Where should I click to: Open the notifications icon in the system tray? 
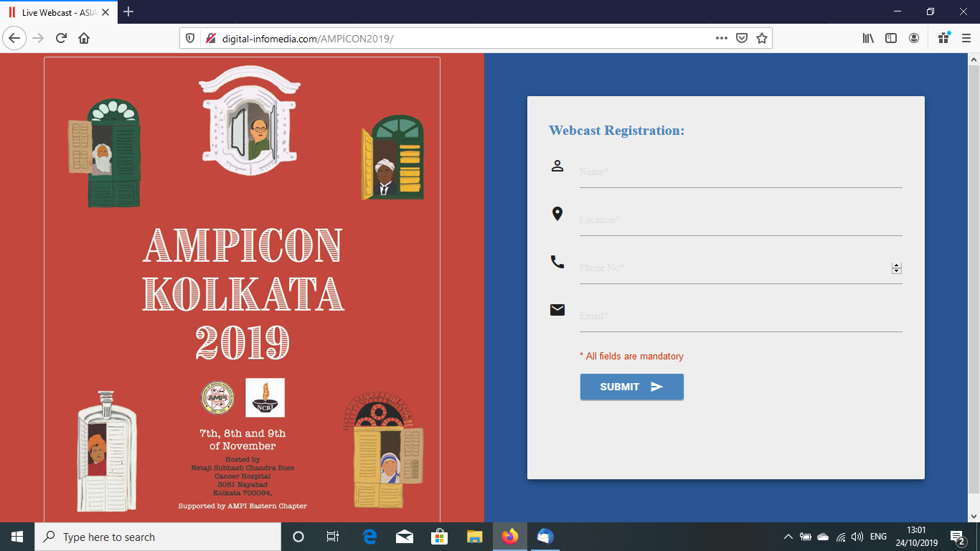point(958,537)
